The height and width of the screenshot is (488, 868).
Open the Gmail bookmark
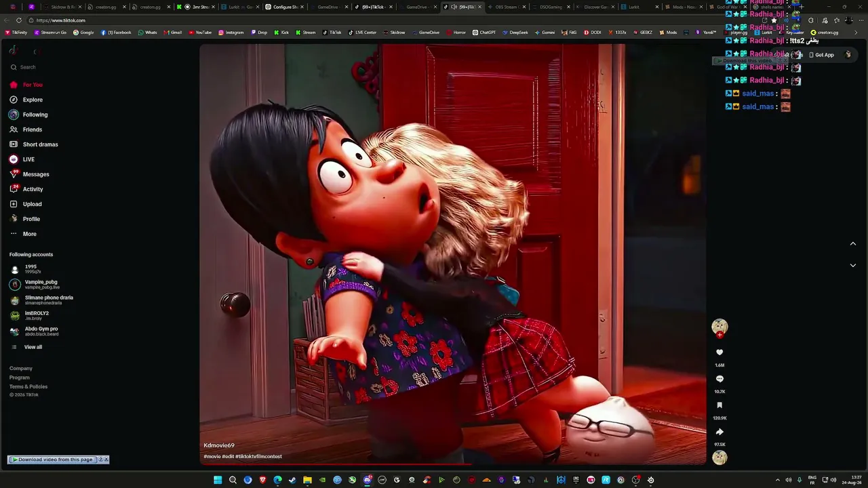[173, 33]
